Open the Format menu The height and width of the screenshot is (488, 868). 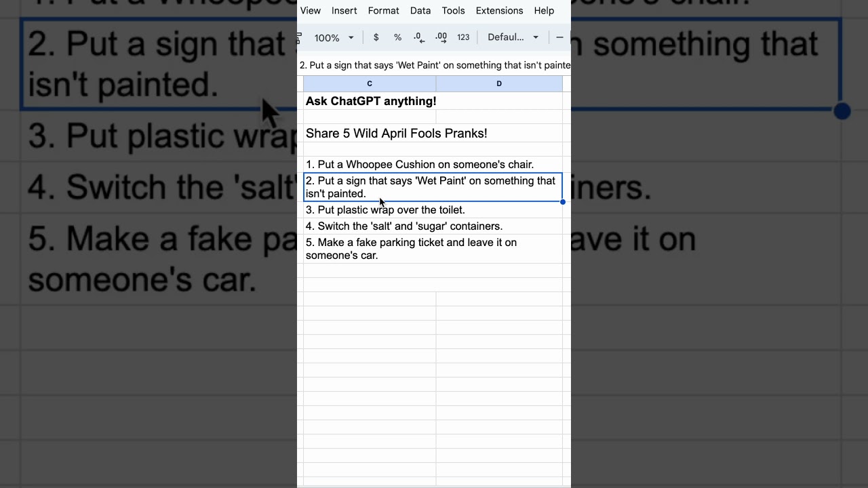click(x=383, y=11)
